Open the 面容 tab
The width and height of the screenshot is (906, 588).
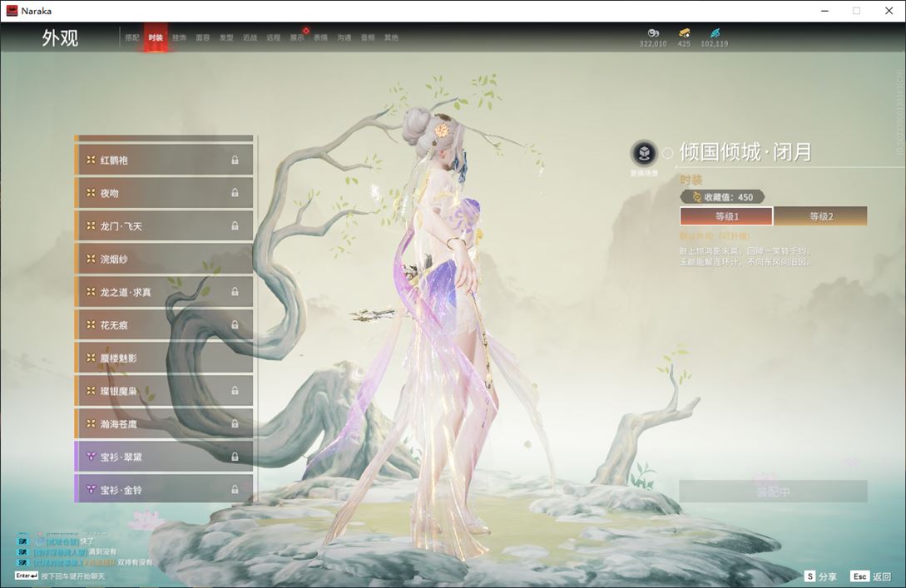click(203, 37)
